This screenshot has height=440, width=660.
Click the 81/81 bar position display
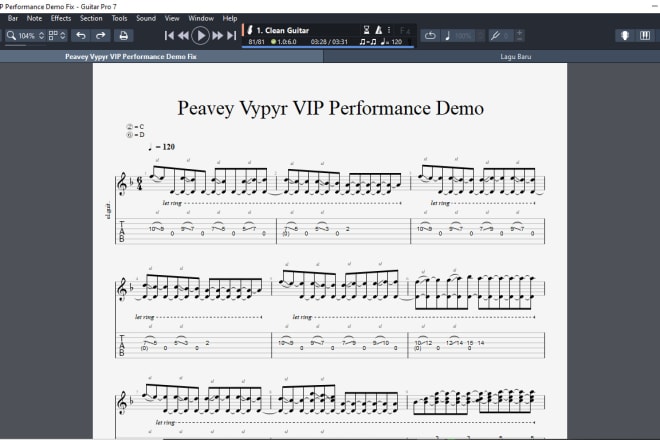pyautogui.click(x=256, y=42)
